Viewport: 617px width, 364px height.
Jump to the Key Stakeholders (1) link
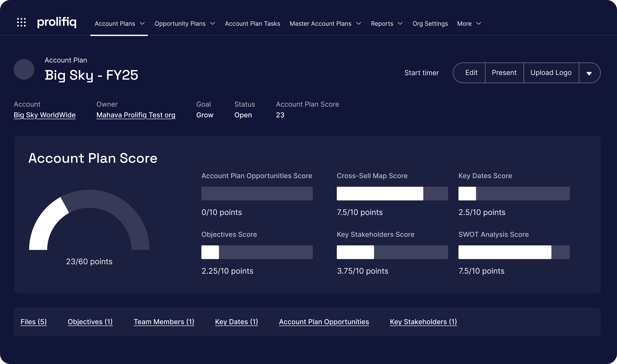[x=423, y=322]
